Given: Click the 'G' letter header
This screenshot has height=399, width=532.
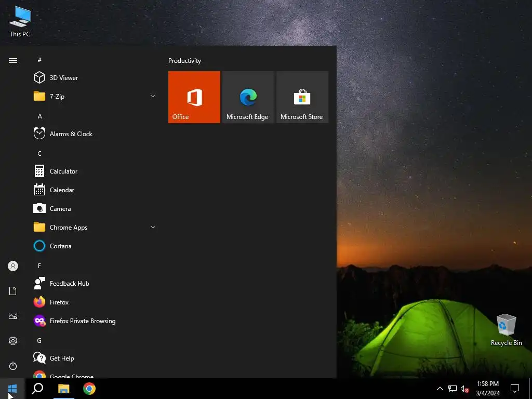Looking at the screenshot, I should (39, 340).
